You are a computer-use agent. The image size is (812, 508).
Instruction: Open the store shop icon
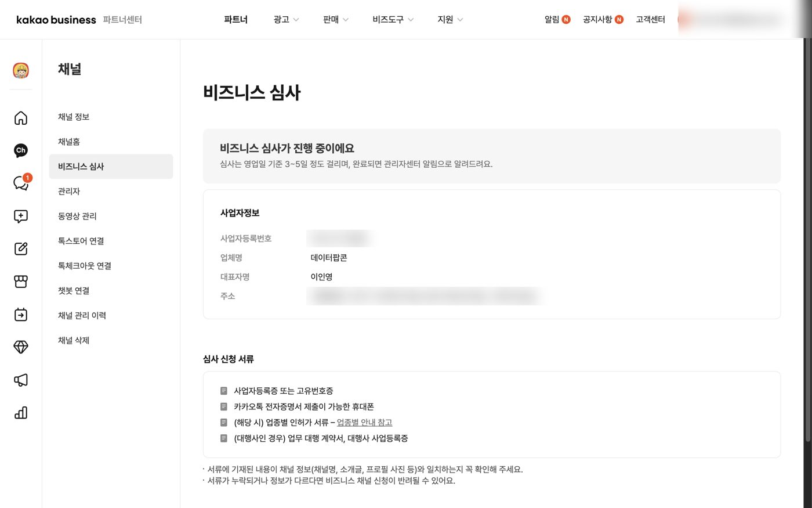click(21, 282)
